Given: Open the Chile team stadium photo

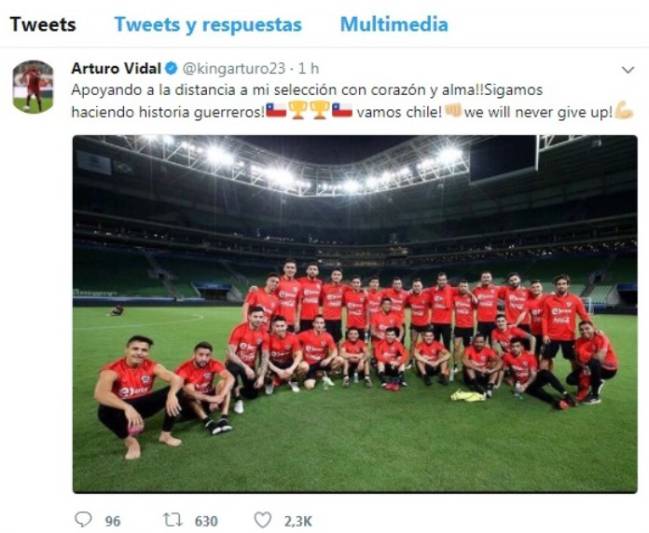Looking at the screenshot, I should click(x=355, y=314).
